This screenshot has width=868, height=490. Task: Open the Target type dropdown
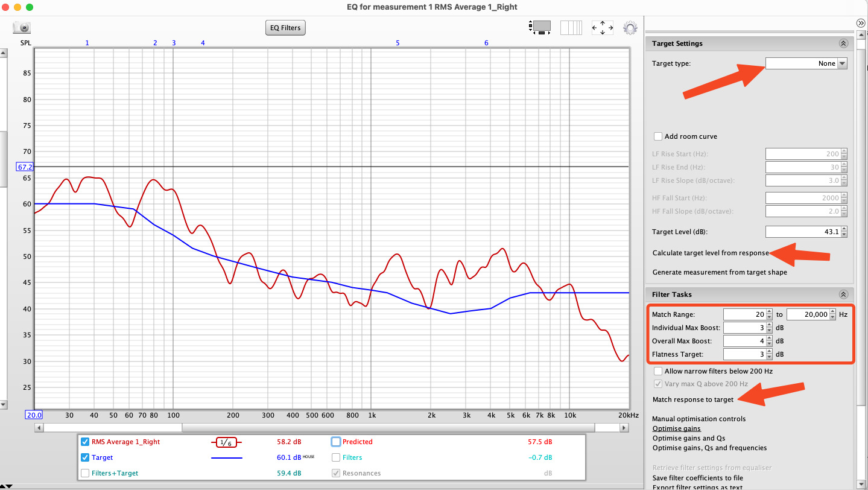(x=806, y=63)
